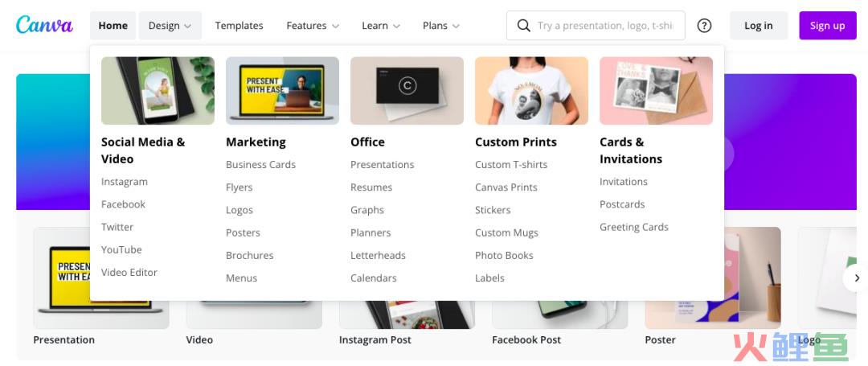This screenshot has height=366, width=868.
Task: Open Templates in the navigation bar
Action: tap(240, 26)
